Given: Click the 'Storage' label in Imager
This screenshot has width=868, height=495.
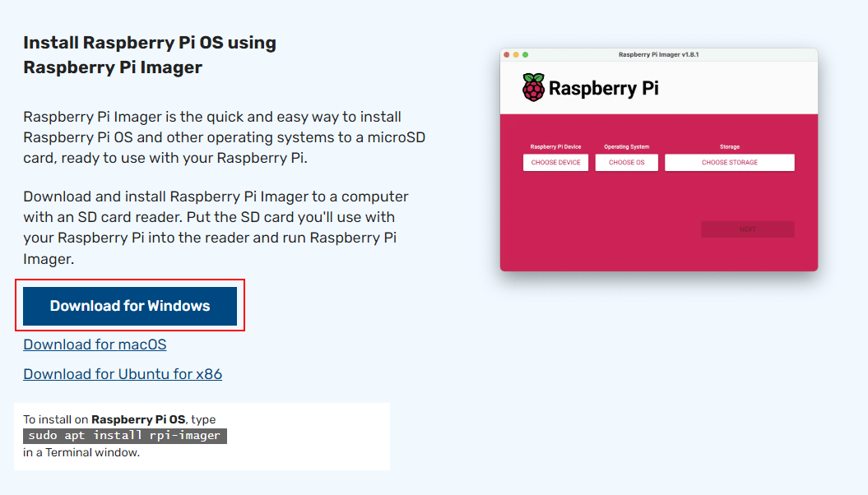Looking at the screenshot, I should coord(730,147).
